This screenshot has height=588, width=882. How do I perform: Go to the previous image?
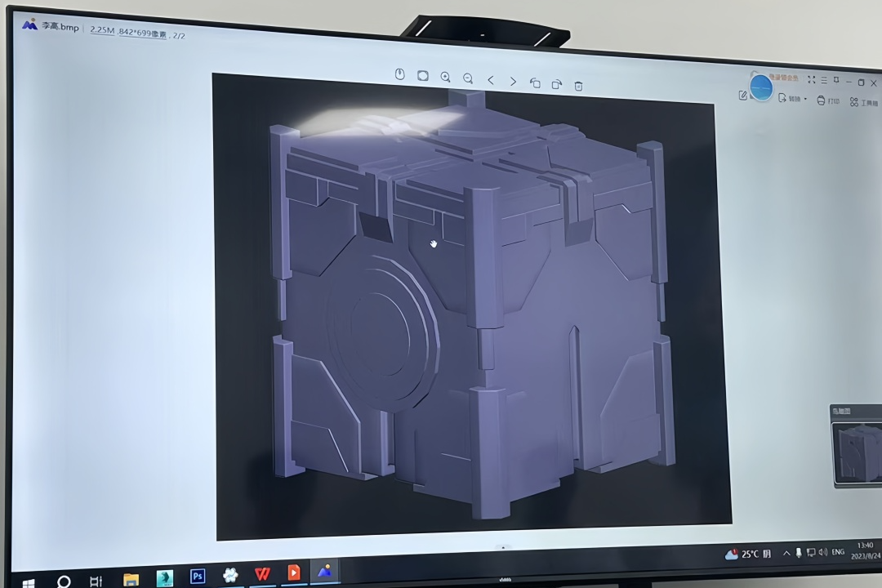coord(491,80)
